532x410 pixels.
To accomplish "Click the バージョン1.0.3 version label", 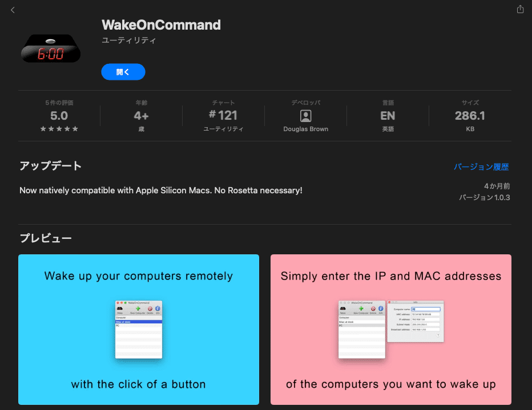I will click(x=485, y=197).
